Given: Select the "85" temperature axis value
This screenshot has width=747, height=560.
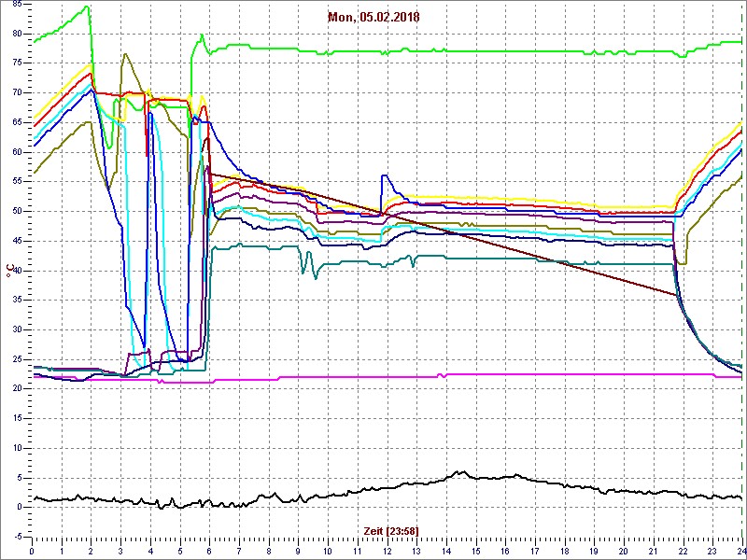Looking at the screenshot, I should point(17,5).
